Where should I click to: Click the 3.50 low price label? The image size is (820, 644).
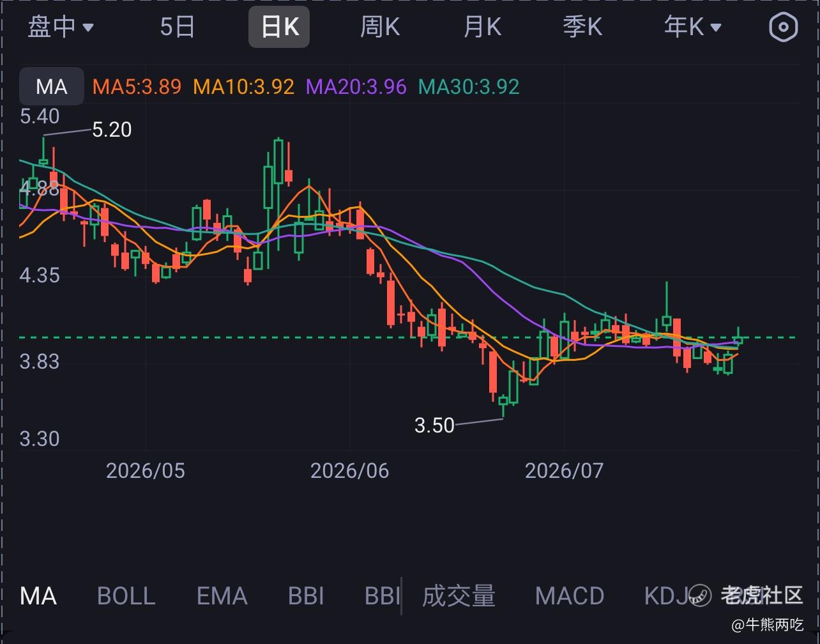(x=434, y=425)
